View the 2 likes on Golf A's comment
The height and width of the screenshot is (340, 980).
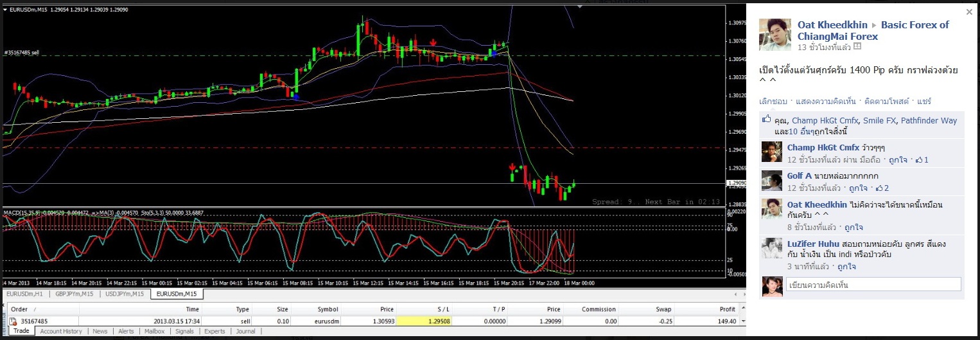click(883, 188)
